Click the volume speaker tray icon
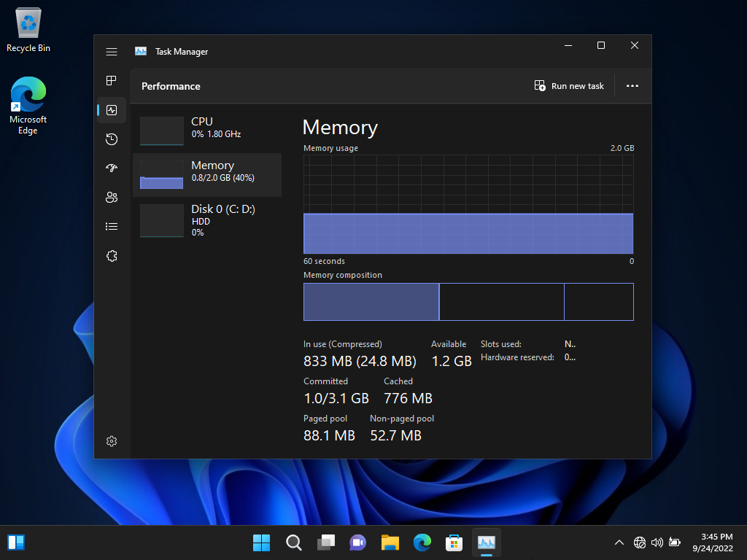Image resolution: width=747 pixels, height=560 pixels. tap(657, 542)
